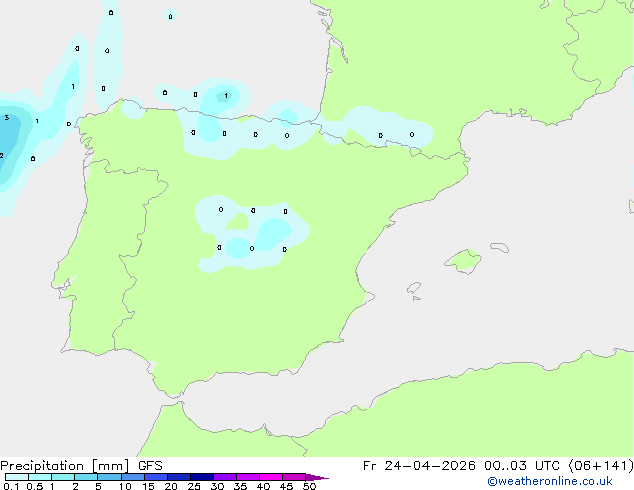
Task: Click Ibiza island outline on the map
Action: pyautogui.click(x=414, y=288)
